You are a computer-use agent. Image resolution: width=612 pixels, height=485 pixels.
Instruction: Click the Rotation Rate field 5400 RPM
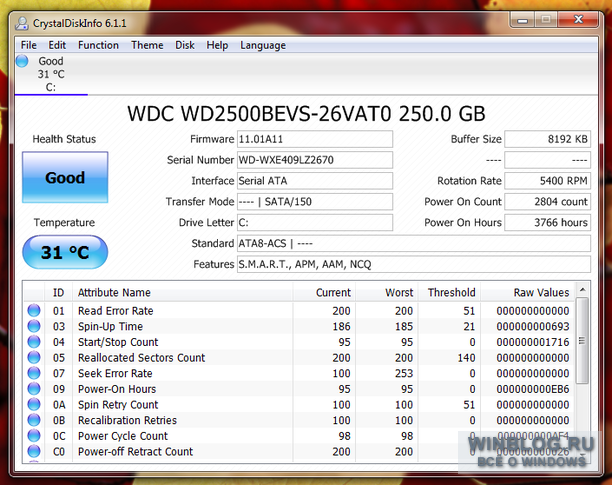click(x=548, y=181)
